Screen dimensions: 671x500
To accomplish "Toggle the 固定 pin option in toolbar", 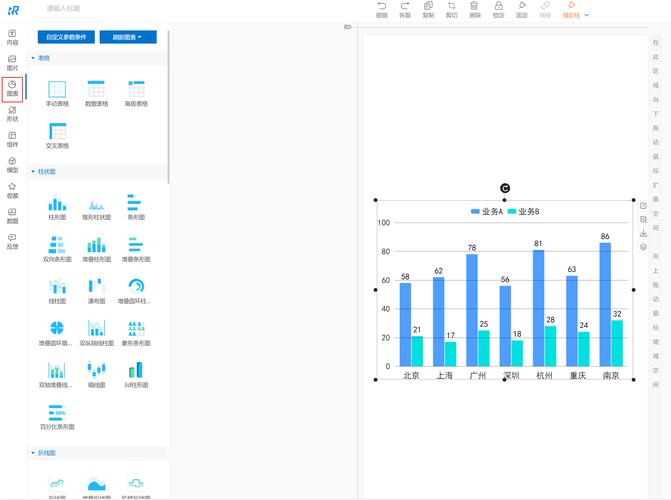I will [521, 9].
